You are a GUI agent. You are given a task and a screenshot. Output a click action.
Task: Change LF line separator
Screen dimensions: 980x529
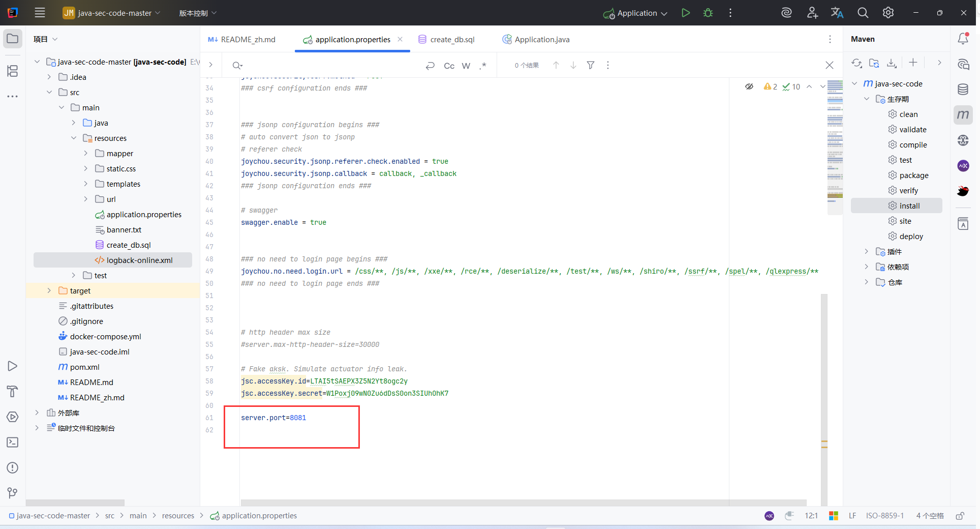tap(852, 516)
